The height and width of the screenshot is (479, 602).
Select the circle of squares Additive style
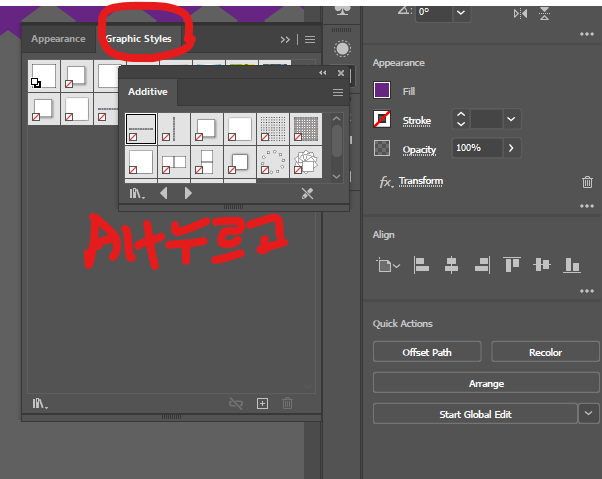[273, 162]
